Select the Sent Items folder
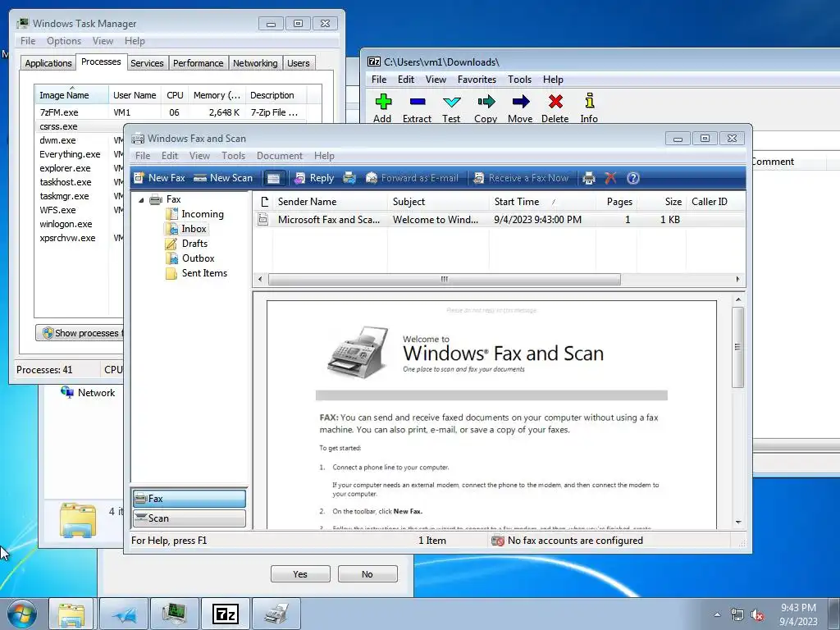Screen dimensions: 840x630 click(x=197, y=273)
